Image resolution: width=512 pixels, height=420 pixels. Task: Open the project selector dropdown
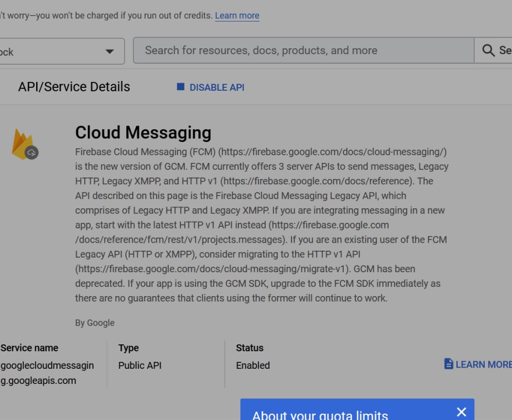pyautogui.click(x=62, y=51)
